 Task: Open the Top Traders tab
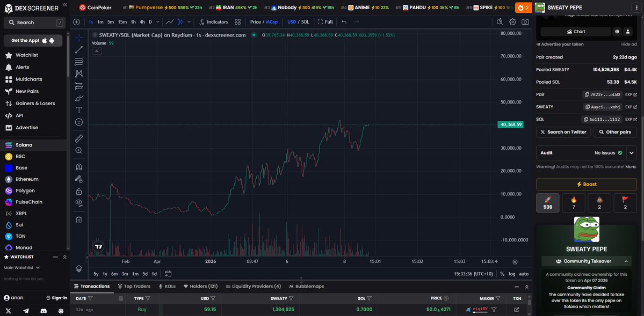point(134,286)
